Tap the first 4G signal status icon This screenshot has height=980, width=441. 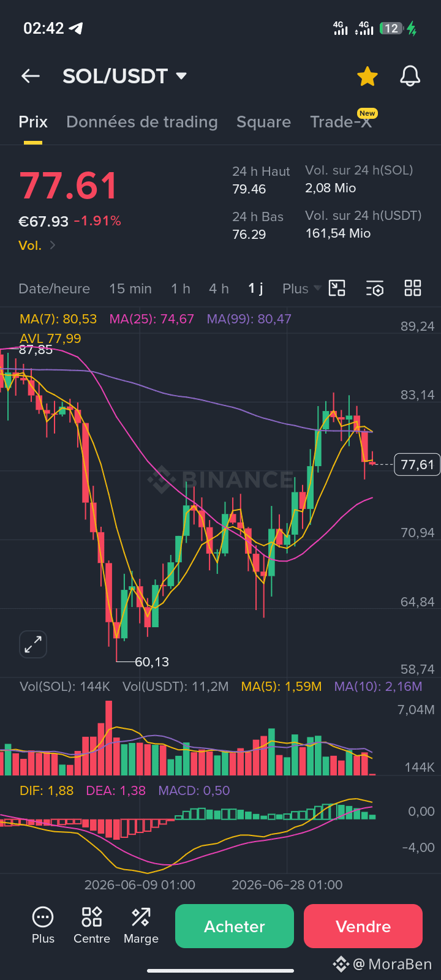[x=341, y=28]
